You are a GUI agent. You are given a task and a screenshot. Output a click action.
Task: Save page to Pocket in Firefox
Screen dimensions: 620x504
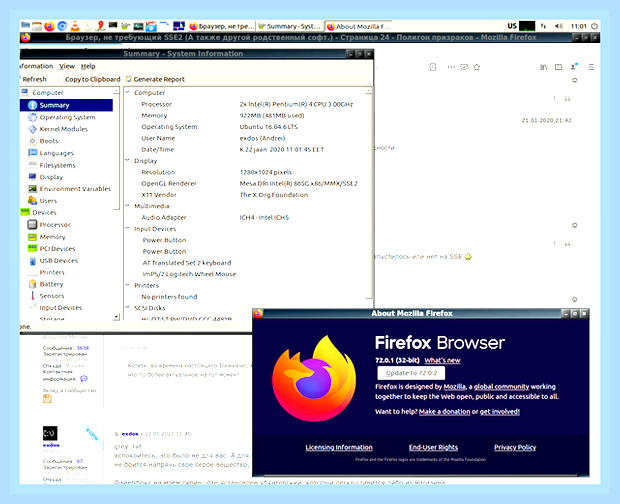(464, 67)
